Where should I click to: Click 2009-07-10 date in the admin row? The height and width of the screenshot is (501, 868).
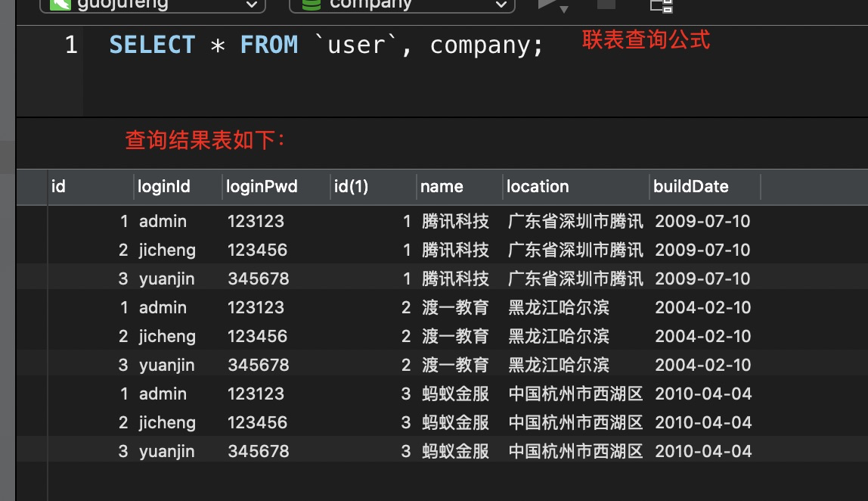point(702,221)
